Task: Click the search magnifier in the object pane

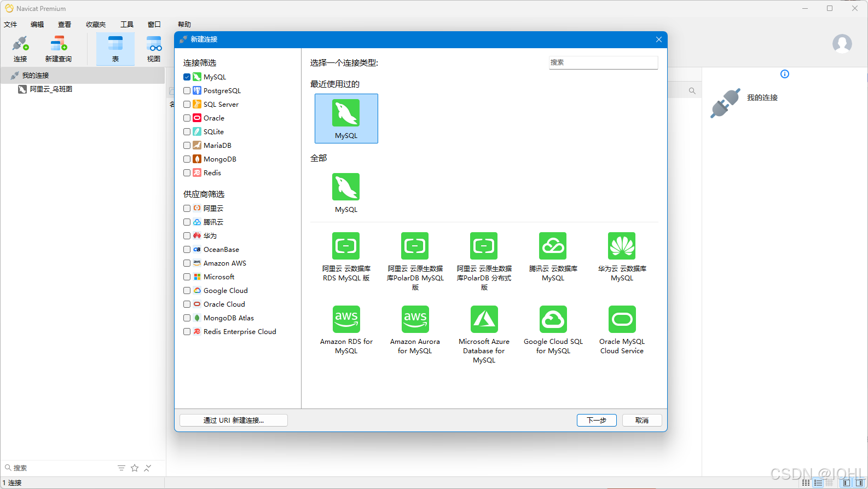Action: point(692,91)
